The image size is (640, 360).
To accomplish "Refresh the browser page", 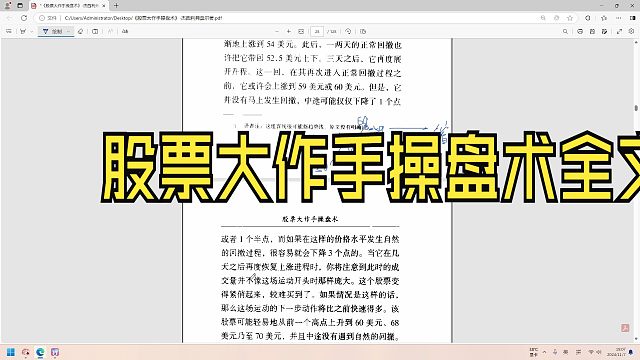I will click(24, 18).
